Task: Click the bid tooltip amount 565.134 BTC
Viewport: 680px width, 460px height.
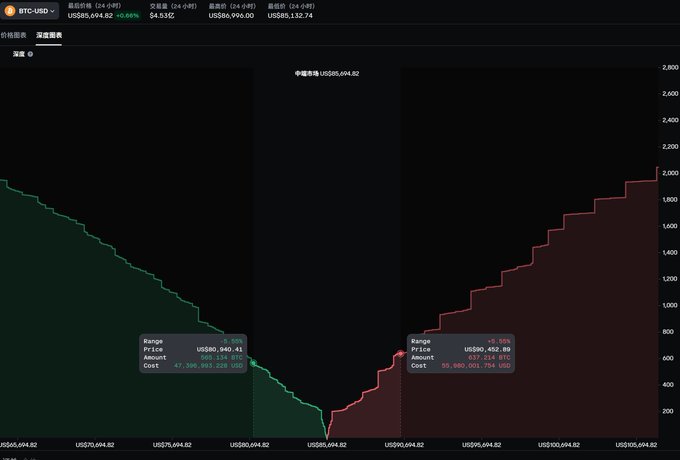Action: click(x=222, y=358)
